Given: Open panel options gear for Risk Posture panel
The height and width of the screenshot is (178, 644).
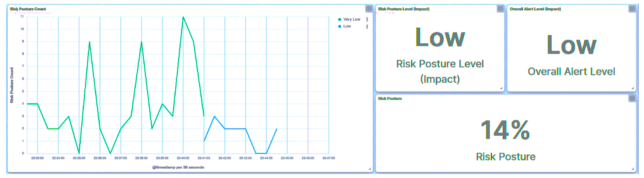Looking at the screenshot, I should 632,99.
